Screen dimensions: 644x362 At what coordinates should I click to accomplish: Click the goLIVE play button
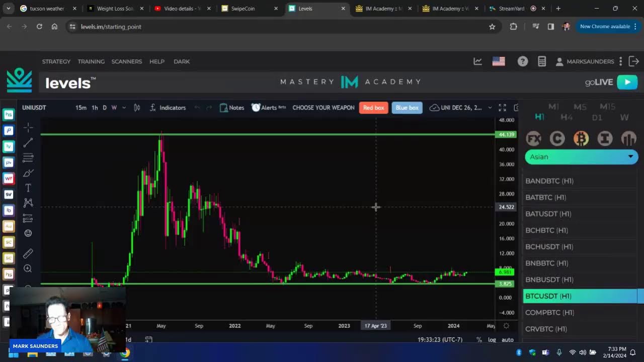[627, 82]
